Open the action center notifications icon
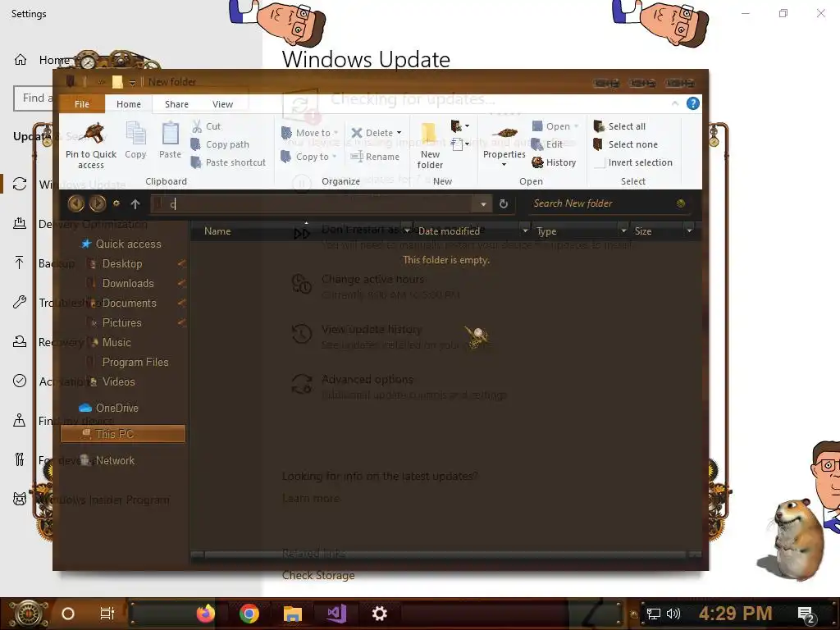This screenshot has height=630, width=840. (x=806, y=614)
